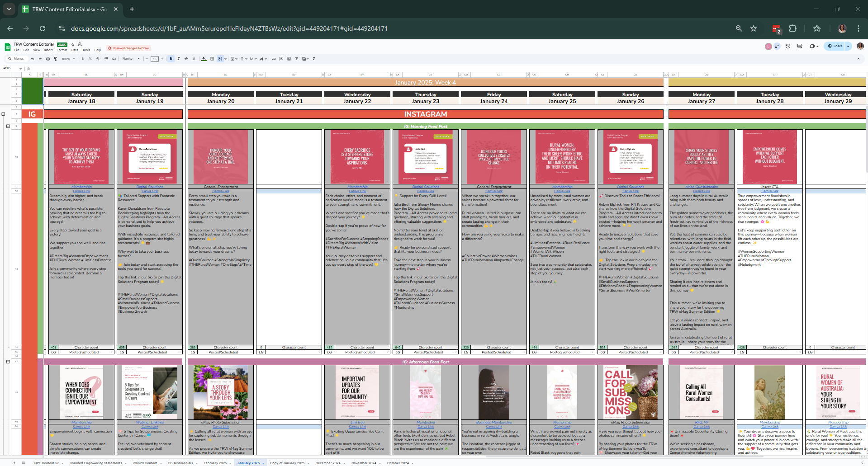Click the undo icon in the toolbar
This screenshot has height=466, width=868.
click(33, 59)
